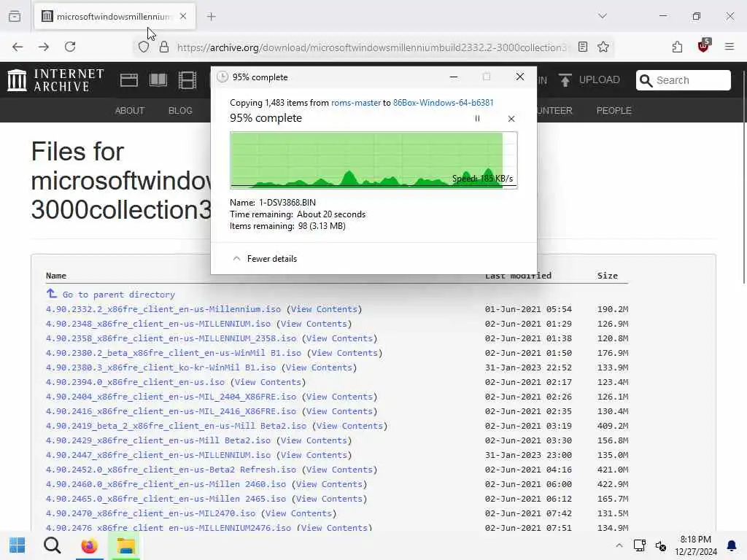This screenshot has height=560, width=747.
Task: Open the uBlock Origin extension icon
Action: click(x=704, y=46)
